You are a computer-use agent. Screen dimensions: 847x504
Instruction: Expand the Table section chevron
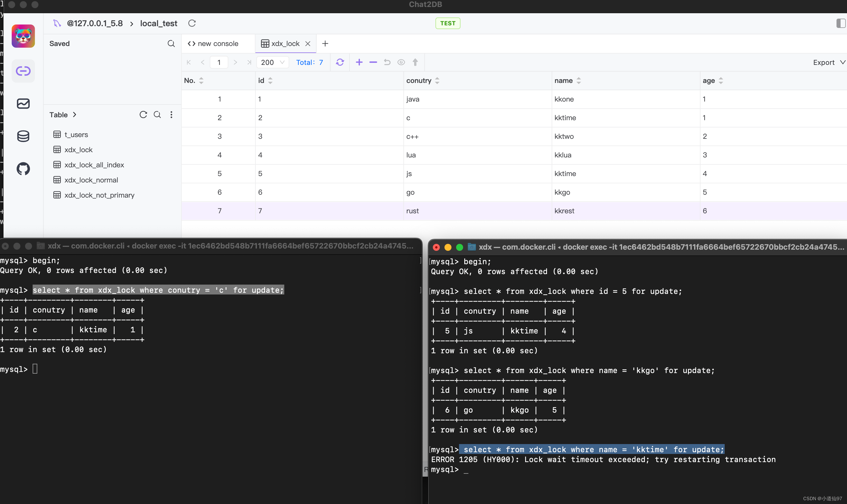pos(75,114)
